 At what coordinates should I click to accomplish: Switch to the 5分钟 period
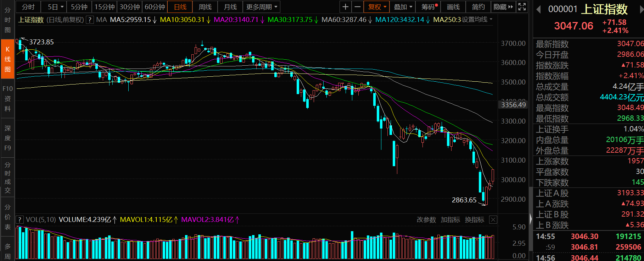(79, 7)
